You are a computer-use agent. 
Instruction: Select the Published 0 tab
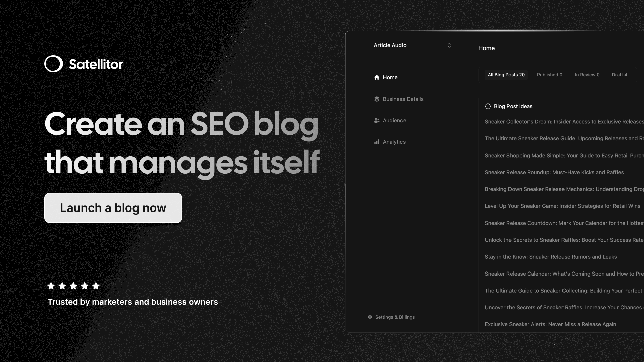[x=549, y=75]
